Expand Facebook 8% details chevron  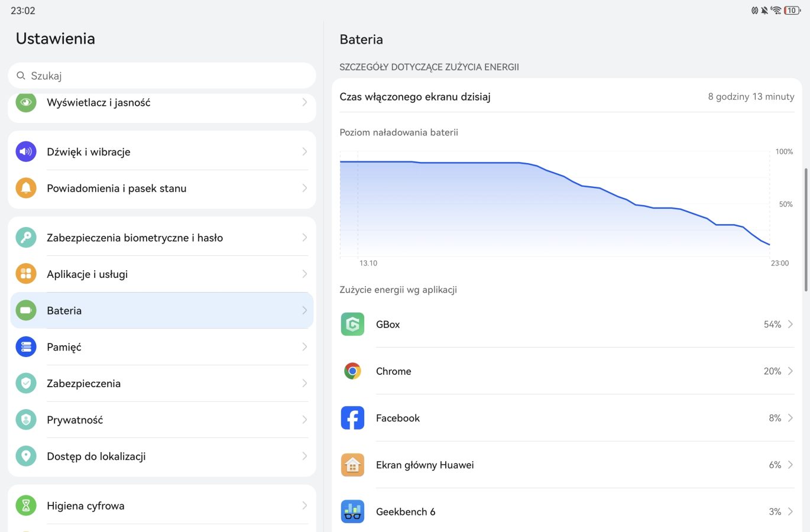tap(790, 418)
